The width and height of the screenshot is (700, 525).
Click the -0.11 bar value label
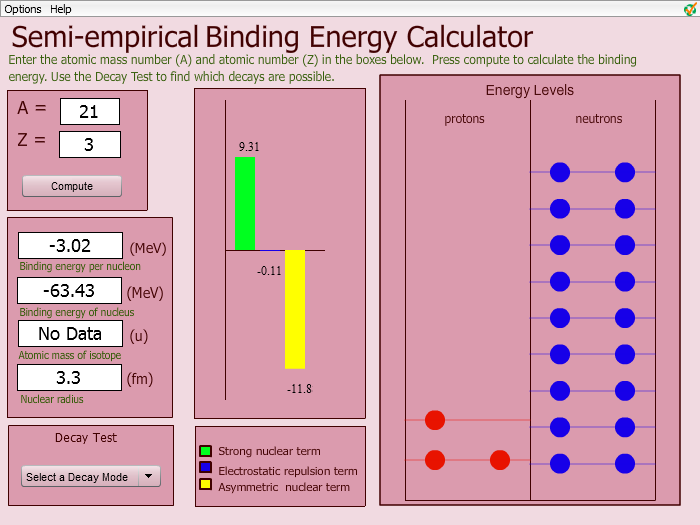tap(269, 271)
